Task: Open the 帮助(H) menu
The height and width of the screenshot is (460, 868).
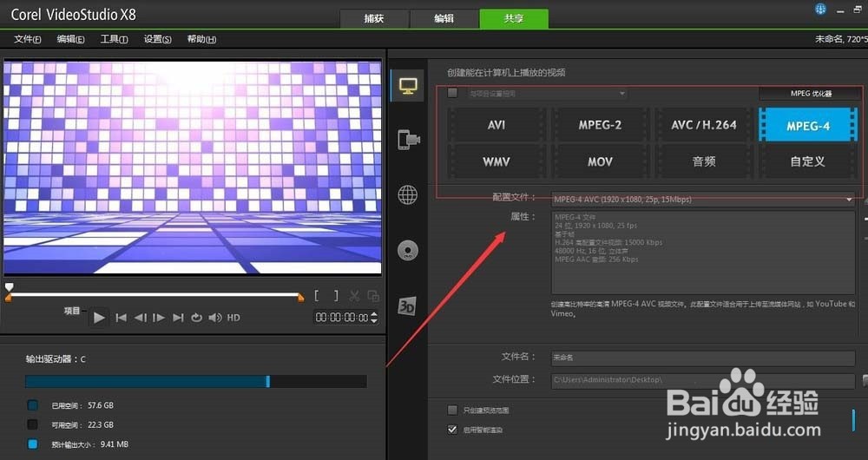Action: 201,39
